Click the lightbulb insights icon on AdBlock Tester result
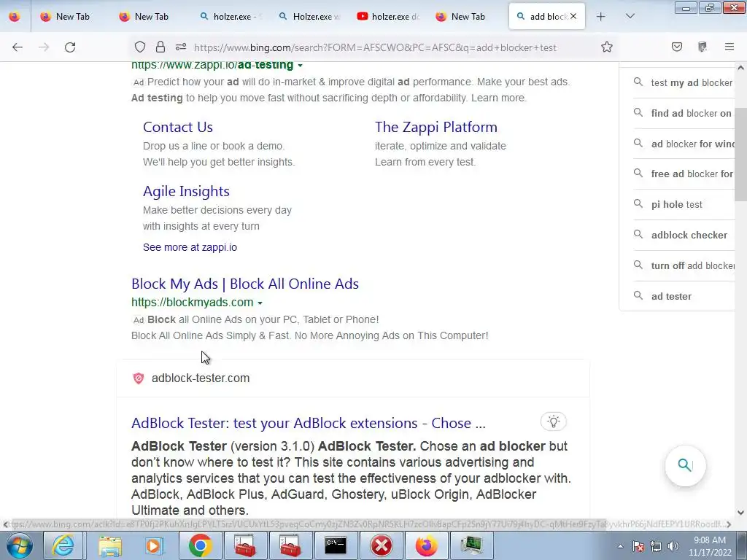The image size is (747, 560). point(553,421)
